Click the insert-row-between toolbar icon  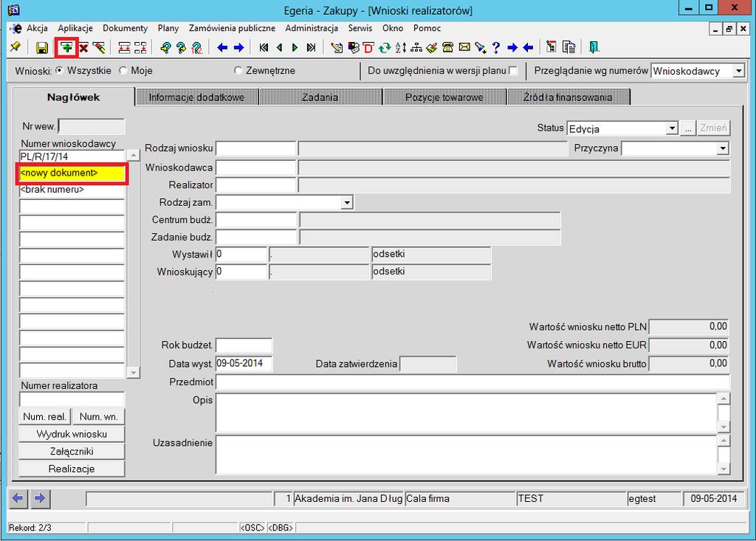124,47
